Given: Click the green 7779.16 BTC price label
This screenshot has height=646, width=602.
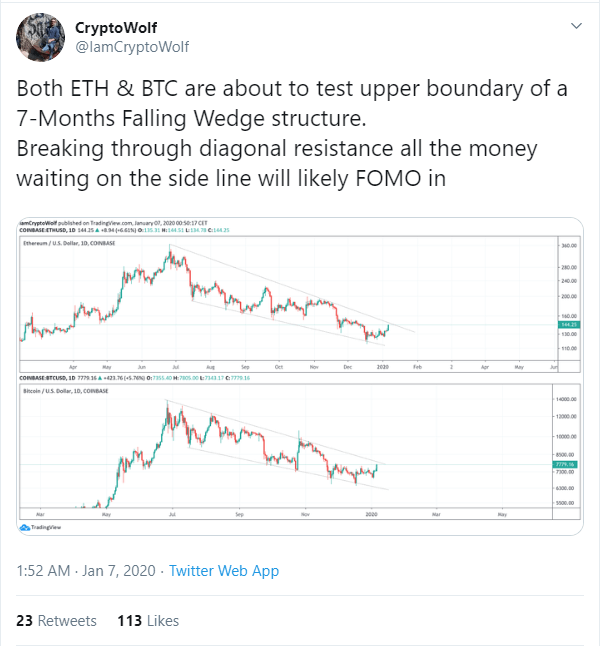Looking at the screenshot, I should 565,464.
